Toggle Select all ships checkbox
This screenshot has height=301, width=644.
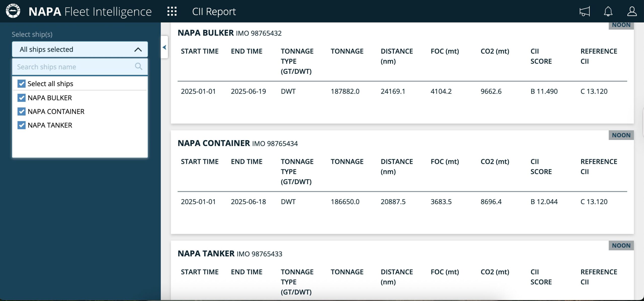click(x=22, y=84)
